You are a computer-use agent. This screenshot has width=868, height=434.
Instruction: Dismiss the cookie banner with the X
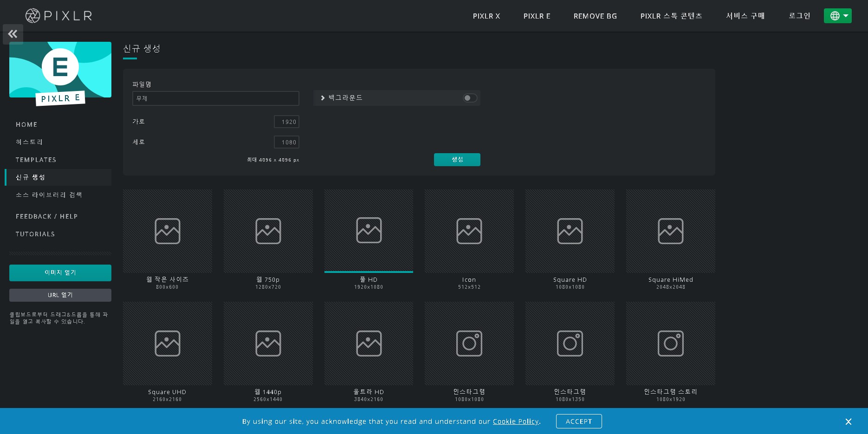click(x=849, y=421)
